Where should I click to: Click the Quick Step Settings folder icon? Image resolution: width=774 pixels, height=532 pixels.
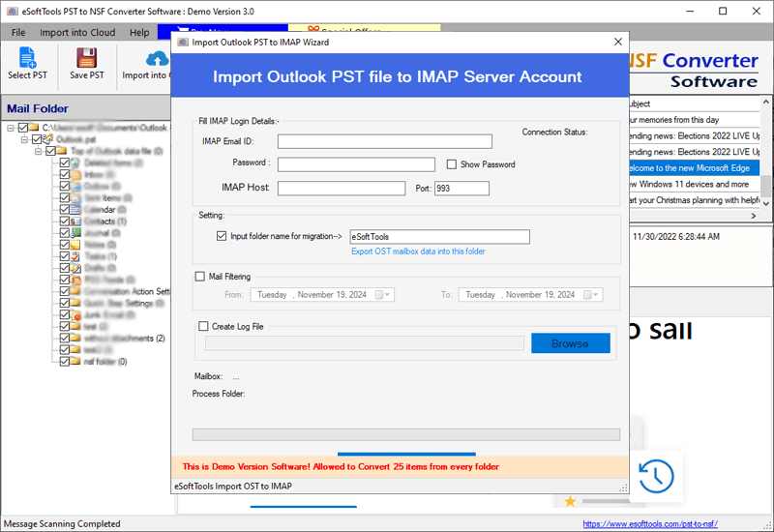tap(75, 303)
